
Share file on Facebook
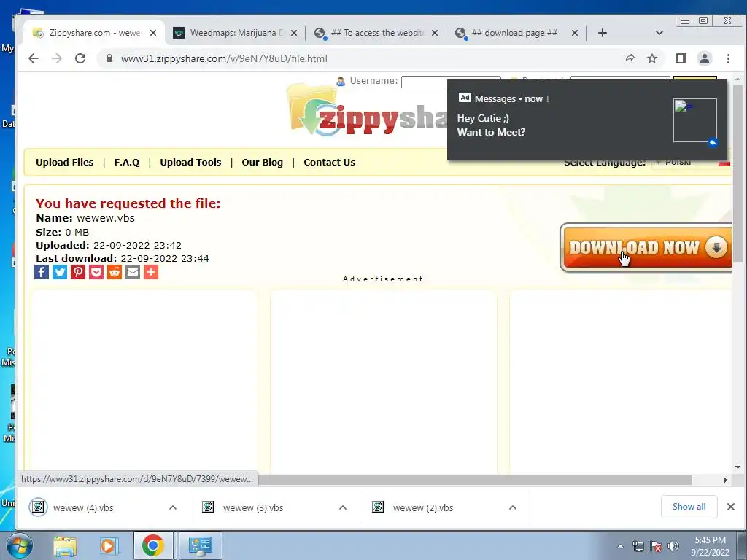[42, 272]
